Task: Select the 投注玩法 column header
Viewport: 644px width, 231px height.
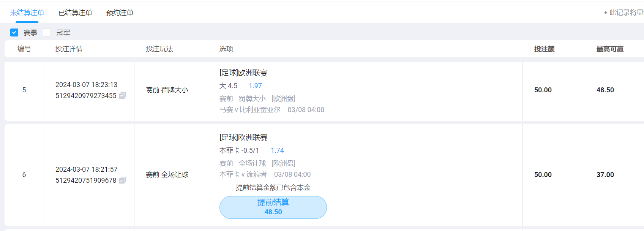Action: 159,49
